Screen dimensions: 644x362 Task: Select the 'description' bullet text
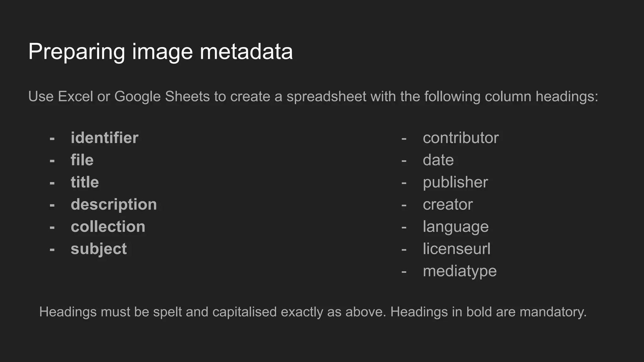tap(114, 205)
